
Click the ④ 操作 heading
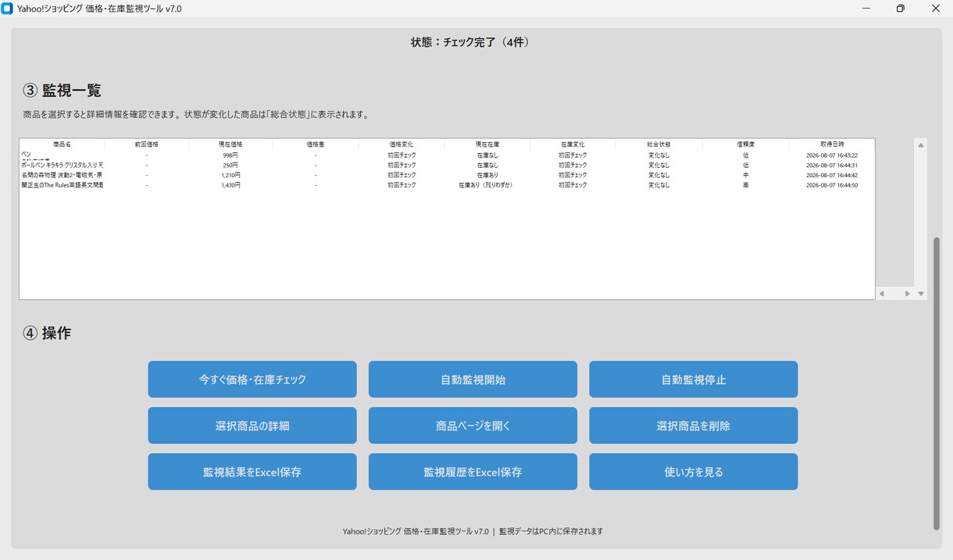[48, 333]
